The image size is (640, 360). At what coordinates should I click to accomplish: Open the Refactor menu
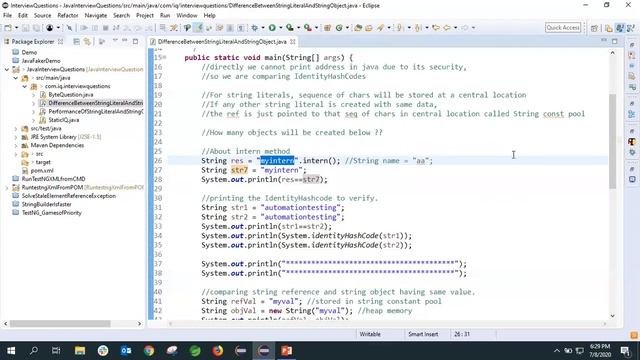[x=68, y=16]
